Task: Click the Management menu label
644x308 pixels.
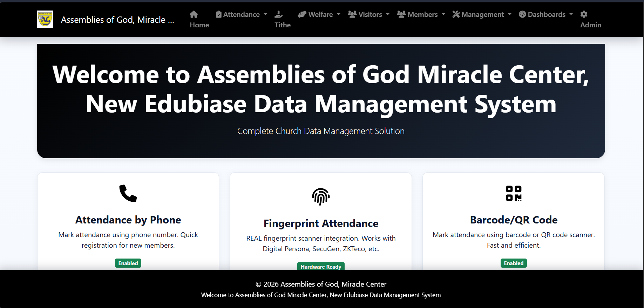Action: point(483,14)
